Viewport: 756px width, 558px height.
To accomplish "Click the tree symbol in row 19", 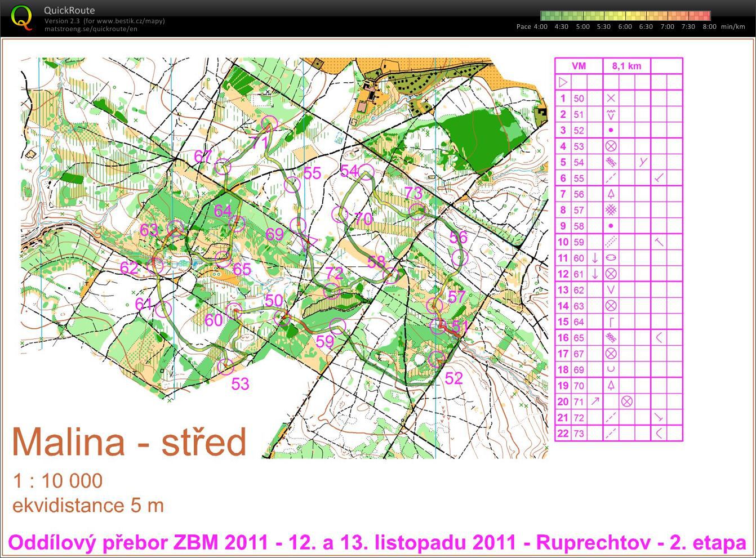I will (x=611, y=386).
